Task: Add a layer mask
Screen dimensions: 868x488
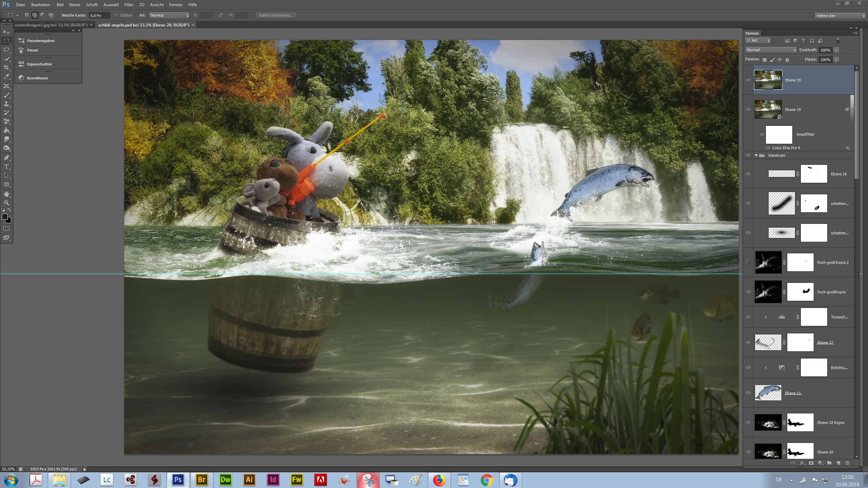Action: (811, 463)
